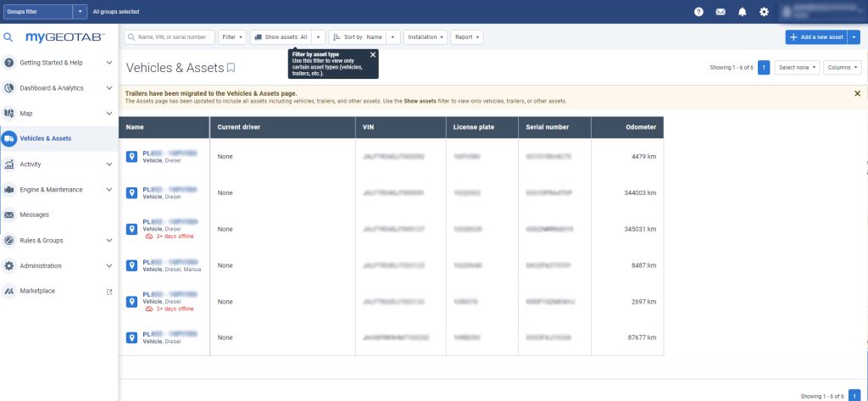Image resolution: width=868 pixels, height=401 pixels.
Task: Open the settings gear icon in header
Action: point(764,12)
